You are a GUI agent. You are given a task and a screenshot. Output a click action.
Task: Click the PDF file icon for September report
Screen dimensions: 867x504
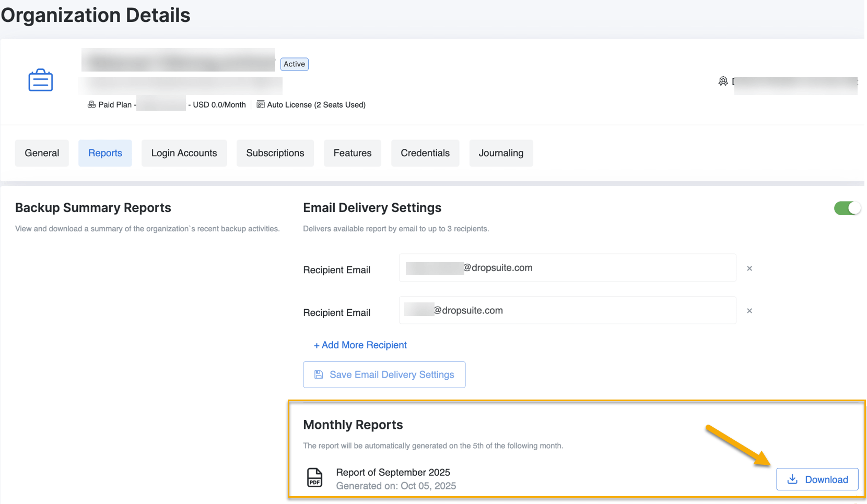pos(314,477)
